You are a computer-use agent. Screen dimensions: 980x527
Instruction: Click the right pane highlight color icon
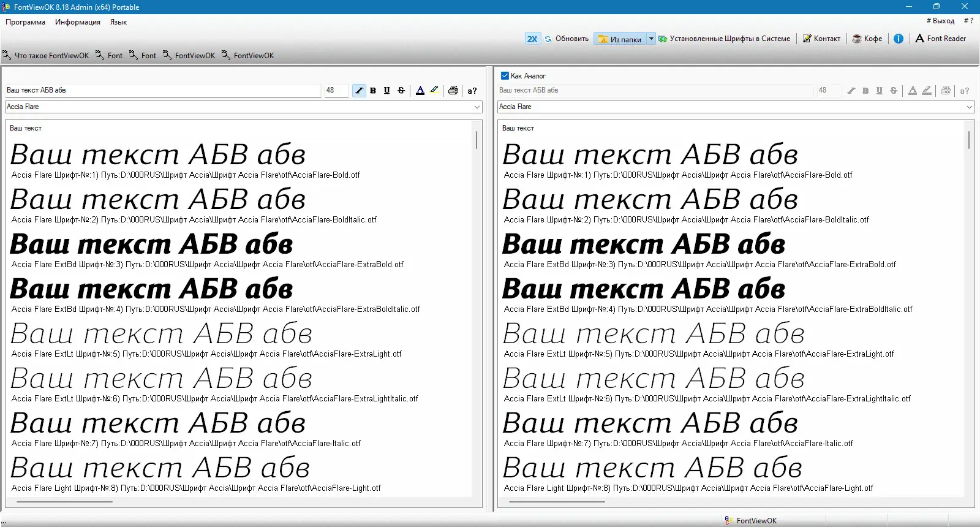pos(927,91)
